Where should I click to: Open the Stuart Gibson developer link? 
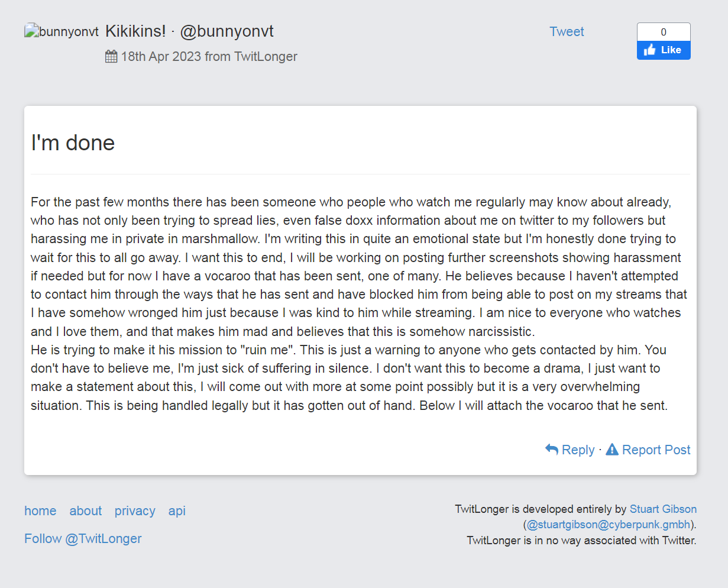click(663, 509)
